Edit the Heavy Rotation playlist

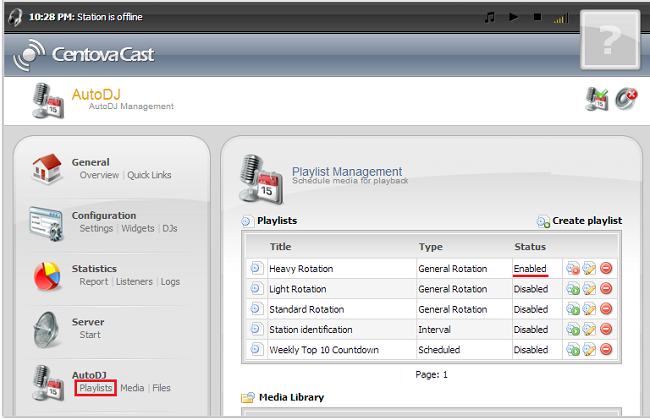pyautogui.click(x=589, y=268)
